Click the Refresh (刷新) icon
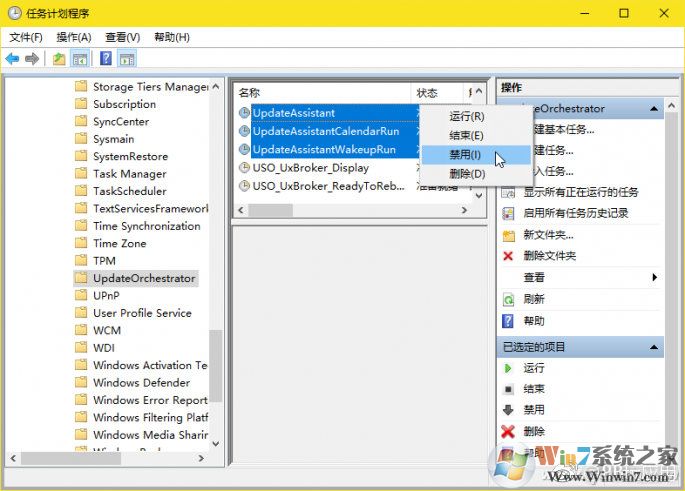Screen dimensions: 685x491 [509, 300]
